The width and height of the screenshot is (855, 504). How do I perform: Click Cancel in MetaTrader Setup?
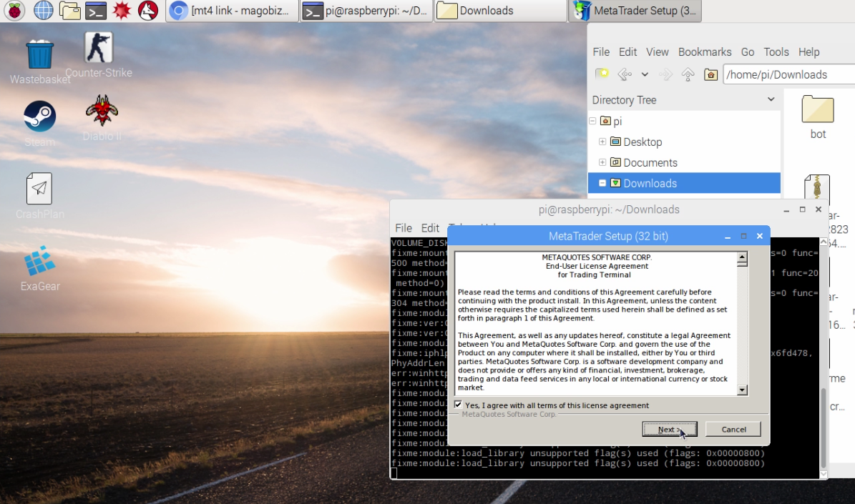click(733, 430)
